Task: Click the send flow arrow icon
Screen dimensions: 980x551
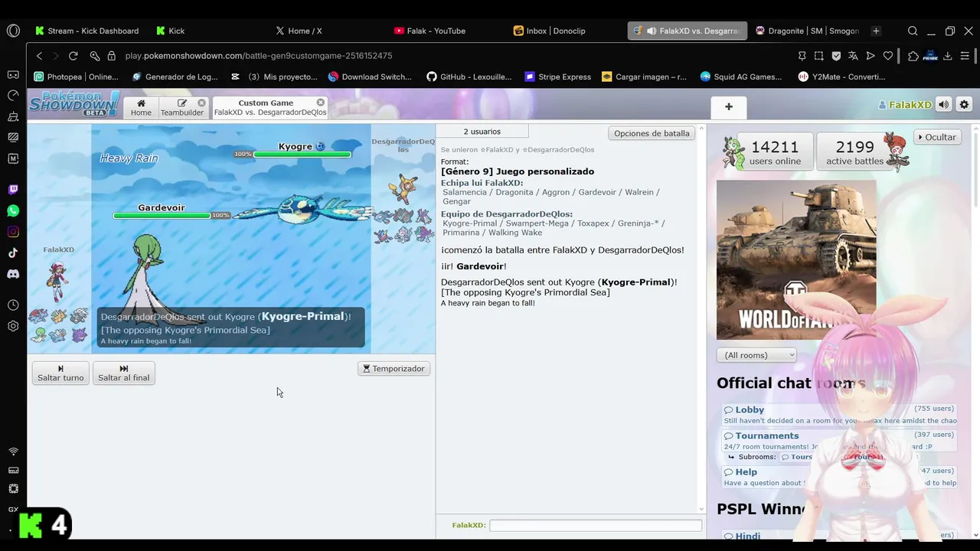Action: tap(871, 56)
